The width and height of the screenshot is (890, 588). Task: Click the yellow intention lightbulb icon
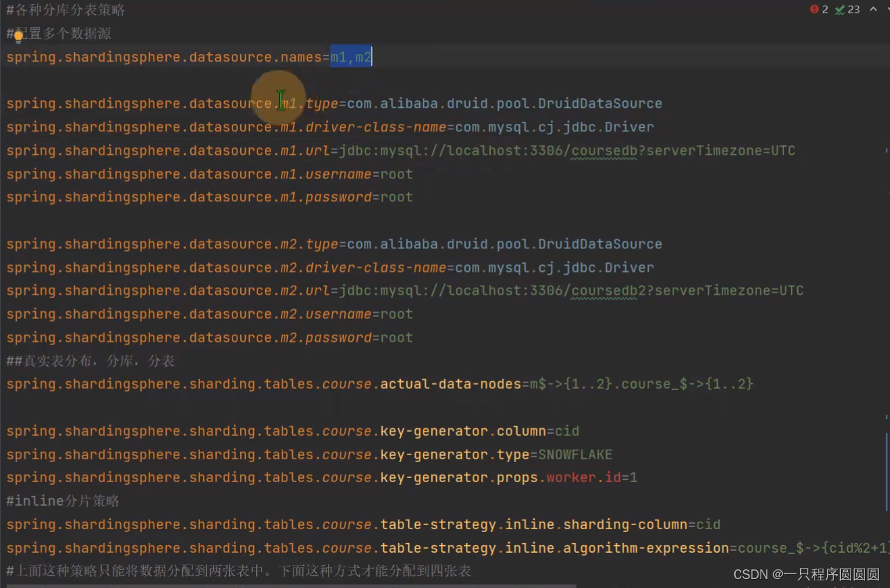(x=18, y=37)
